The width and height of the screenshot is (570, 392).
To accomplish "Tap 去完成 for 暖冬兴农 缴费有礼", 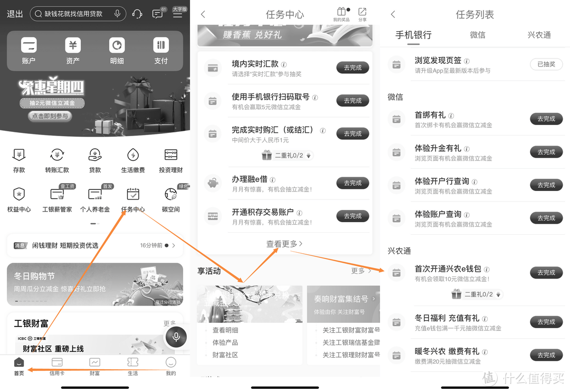I will click(x=546, y=355).
